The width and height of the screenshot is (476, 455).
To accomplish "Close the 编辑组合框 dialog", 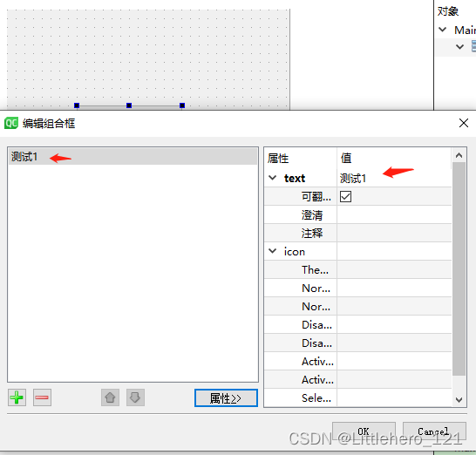I will [x=464, y=123].
